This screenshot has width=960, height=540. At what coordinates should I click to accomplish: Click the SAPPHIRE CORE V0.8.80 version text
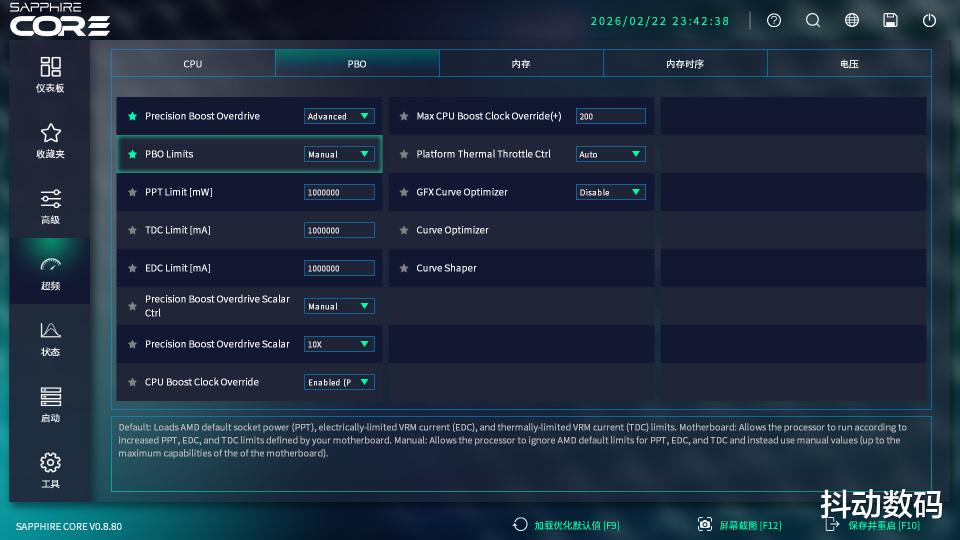(x=69, y=527)
